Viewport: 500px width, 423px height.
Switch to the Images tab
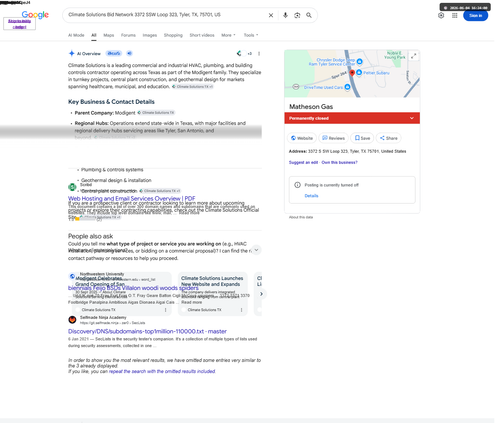click(150, 35)
